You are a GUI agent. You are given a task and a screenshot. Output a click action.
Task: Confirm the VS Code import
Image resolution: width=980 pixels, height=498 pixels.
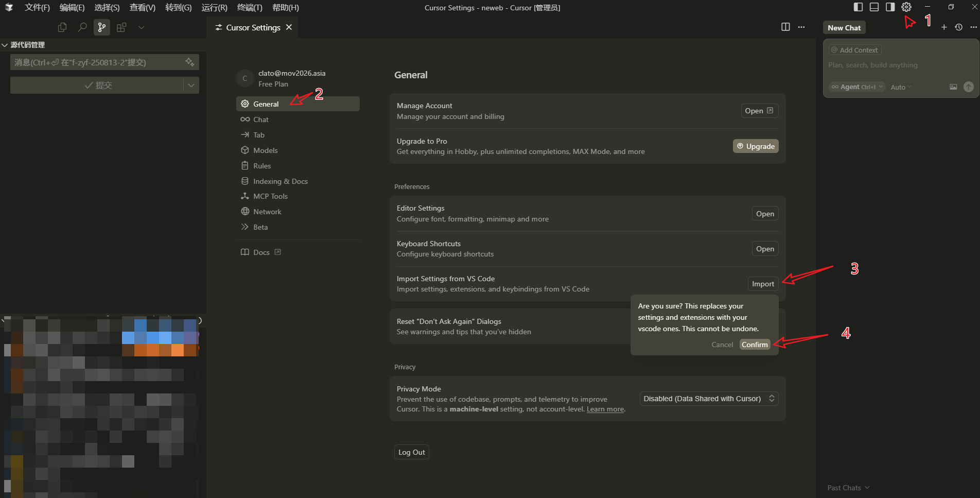click(755, 345)
